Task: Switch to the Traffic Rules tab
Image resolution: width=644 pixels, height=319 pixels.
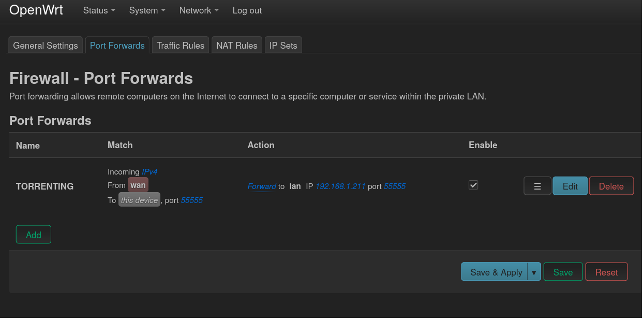Action: tap(180, 45)
